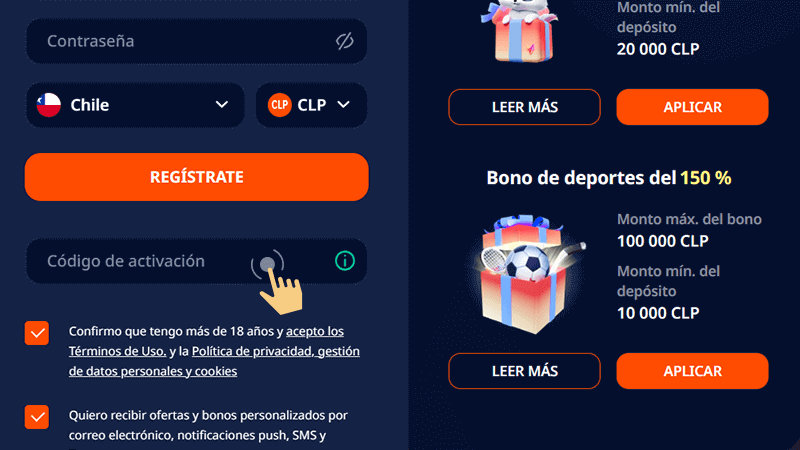Click LEER MÁS under the 20 000 CLP bonus

click(524, 107)
